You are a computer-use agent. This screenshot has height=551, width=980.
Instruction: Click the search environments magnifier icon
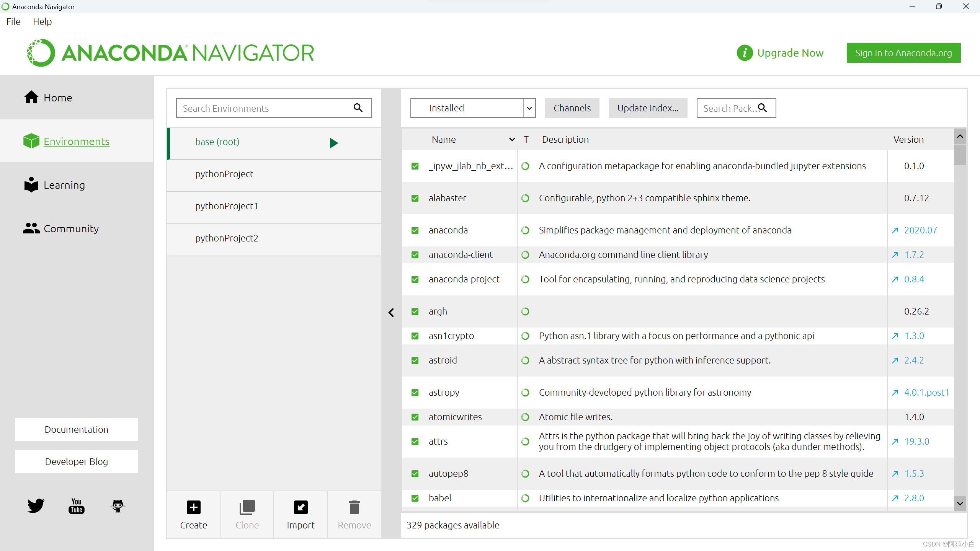(x=358, y=108)
